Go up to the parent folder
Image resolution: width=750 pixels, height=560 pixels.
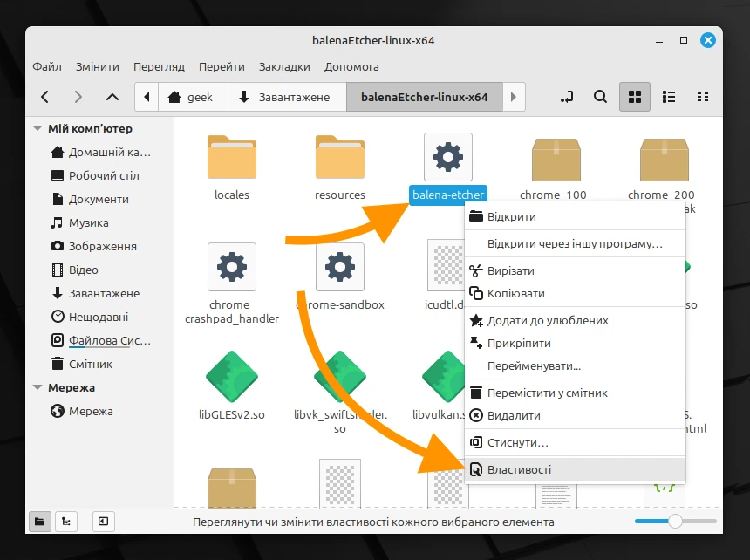(x=112, y=97)
